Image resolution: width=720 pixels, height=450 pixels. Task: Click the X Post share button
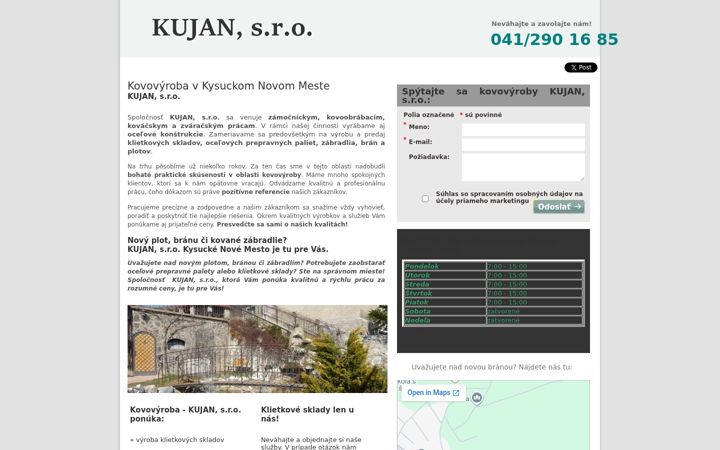(581, 68)
